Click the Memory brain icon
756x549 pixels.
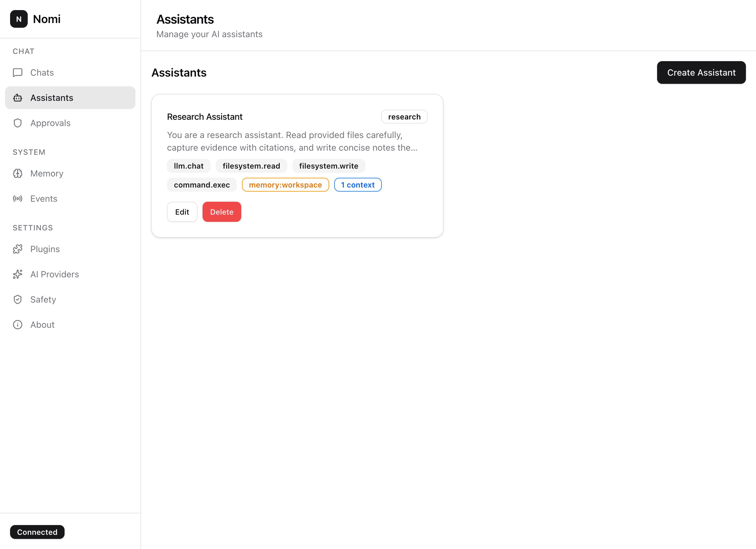[18, 173]
